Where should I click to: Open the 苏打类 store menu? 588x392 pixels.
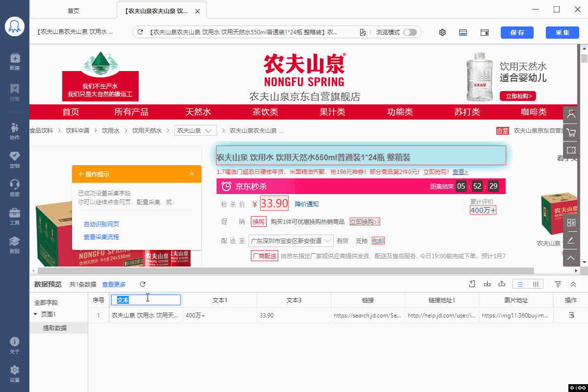click(x=467, y=112)
